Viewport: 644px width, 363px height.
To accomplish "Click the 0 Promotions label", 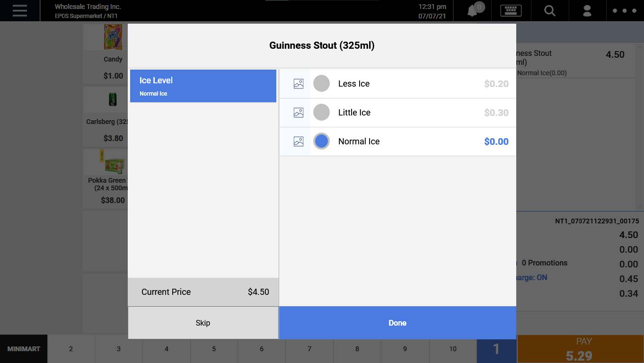I will coord(544,263).
